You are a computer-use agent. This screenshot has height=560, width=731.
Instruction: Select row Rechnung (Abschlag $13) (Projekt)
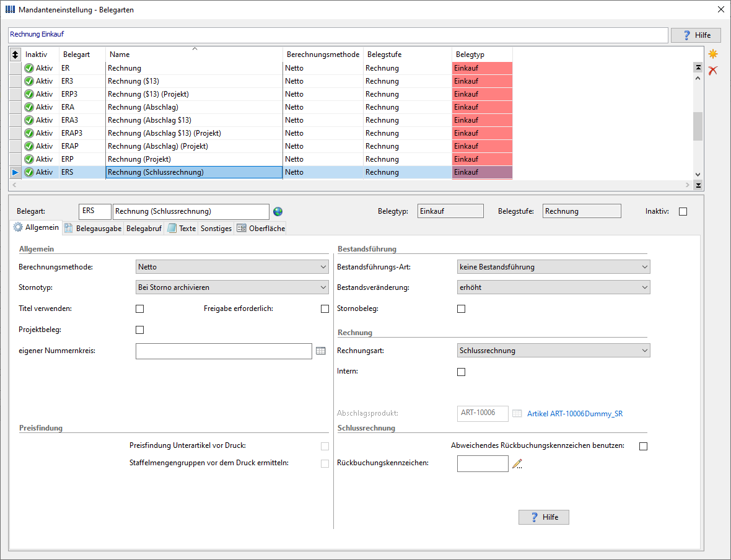pyautogui.click(x=261, y=133)
